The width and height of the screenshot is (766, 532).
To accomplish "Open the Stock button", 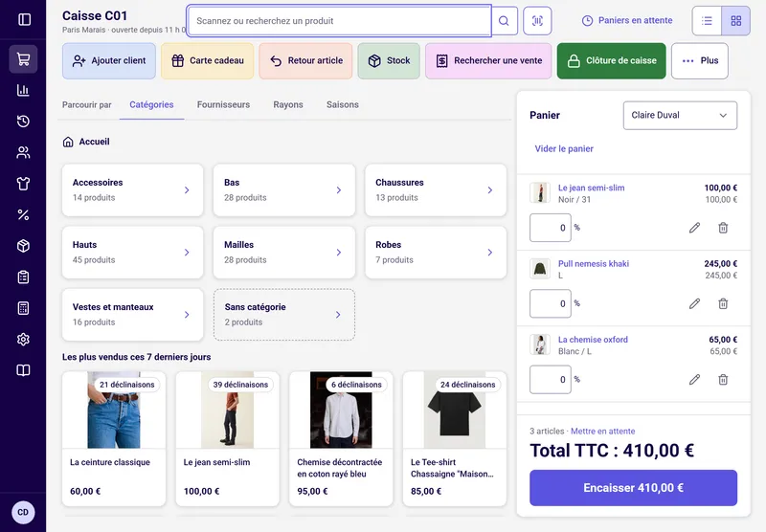I will pyautogui.click(x=389, y=61).
